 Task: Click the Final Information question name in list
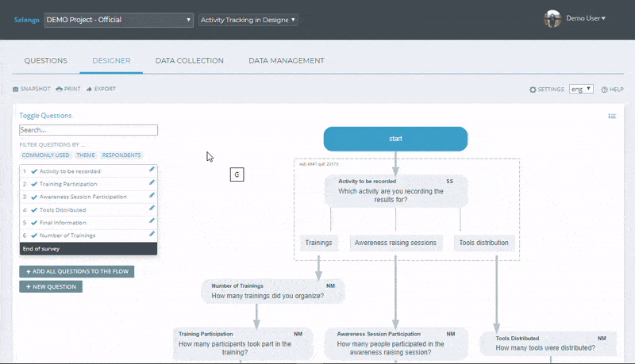tap(63, 223)
